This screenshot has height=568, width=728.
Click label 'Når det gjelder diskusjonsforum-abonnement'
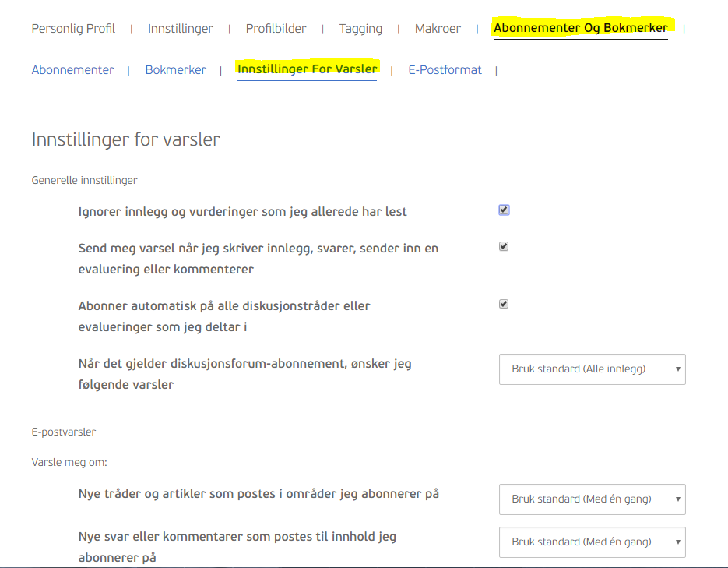244,374
